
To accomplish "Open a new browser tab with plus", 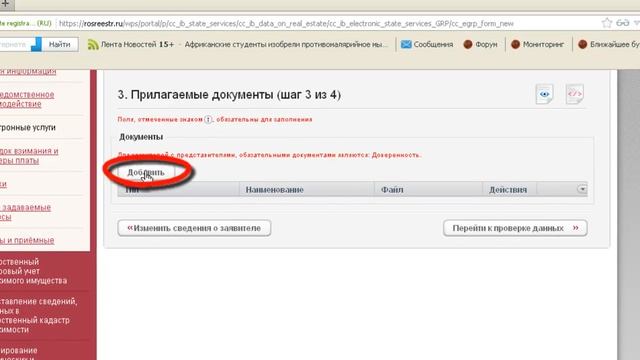I will click(x=6, y=4).
